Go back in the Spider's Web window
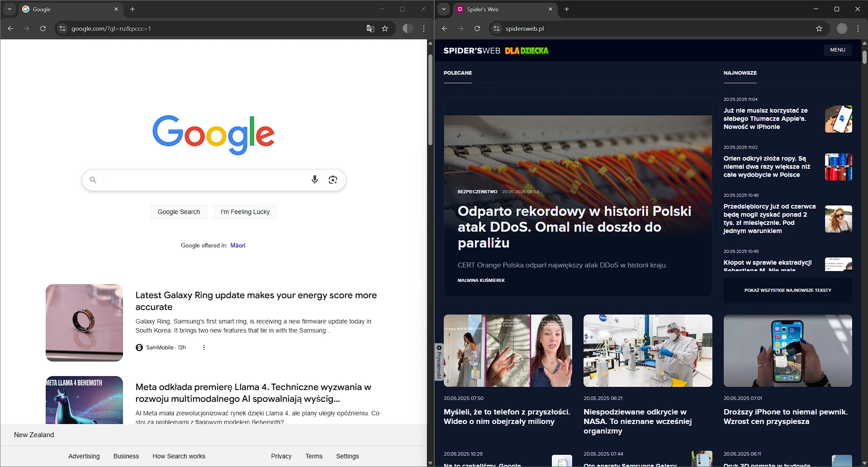Image resolution: width=868 pixels, height=467 pixels. point(445,29)
